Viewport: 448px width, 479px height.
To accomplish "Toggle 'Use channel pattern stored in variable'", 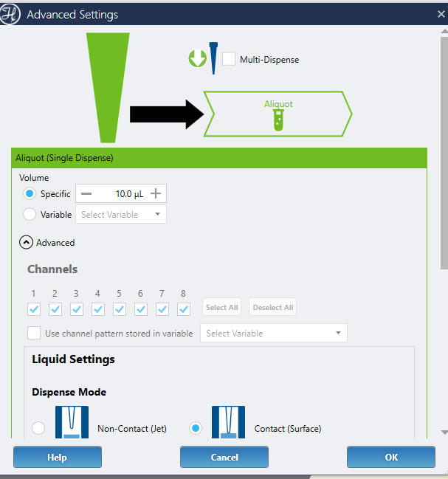I will pyautogui.click(x=34, y=333).
